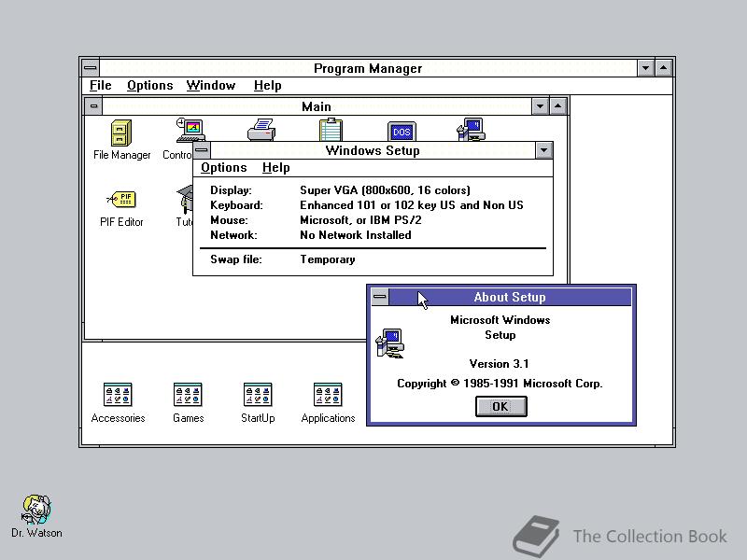This screenshot has height=560, width=747.
Task: Open Program Manager's Help menu
Action: [x=267, y=86]
